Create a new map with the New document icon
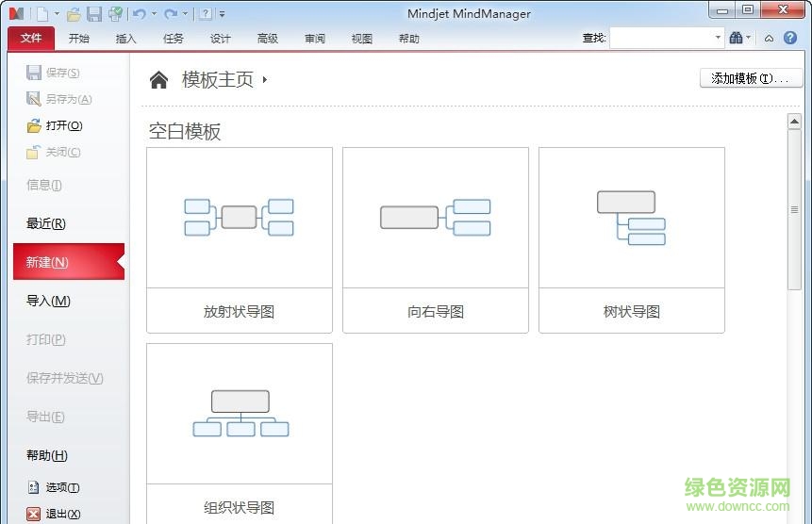Image resolution: width=812 pixels, height=524 pixels. (42, 14)
